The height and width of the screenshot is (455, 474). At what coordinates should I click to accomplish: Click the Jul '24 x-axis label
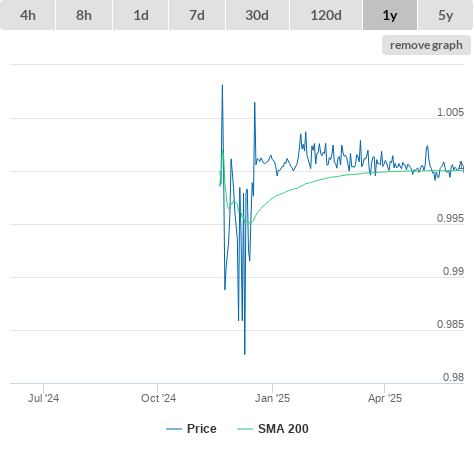pyautogui.click(x=43, y=398)
